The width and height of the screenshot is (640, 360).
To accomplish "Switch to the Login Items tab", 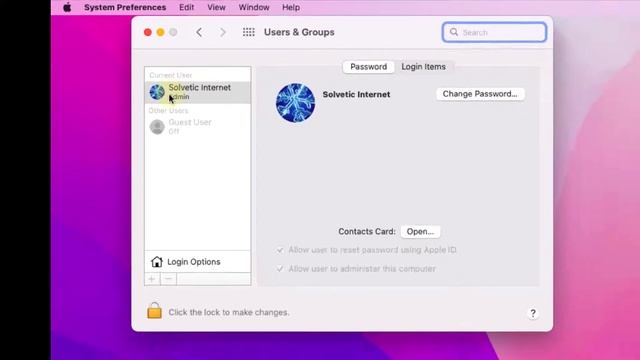I will pos(423,67).
